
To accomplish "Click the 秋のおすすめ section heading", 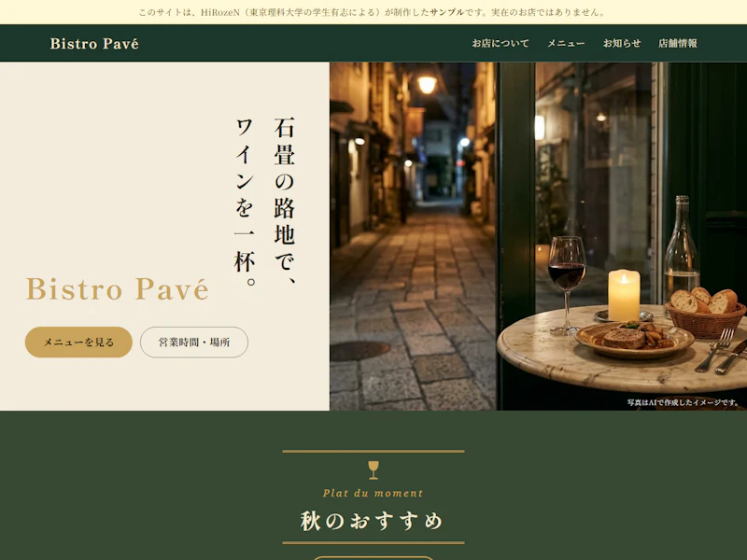I will click(372, 521).
